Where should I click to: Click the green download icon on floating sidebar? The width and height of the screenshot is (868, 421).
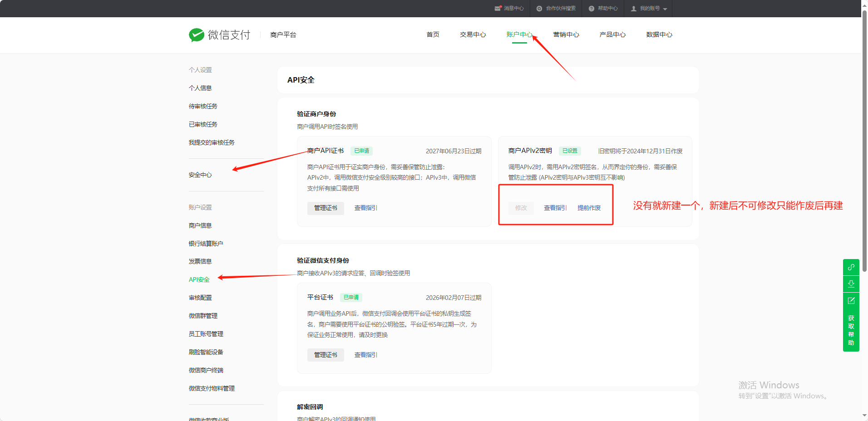click(851, 284)
